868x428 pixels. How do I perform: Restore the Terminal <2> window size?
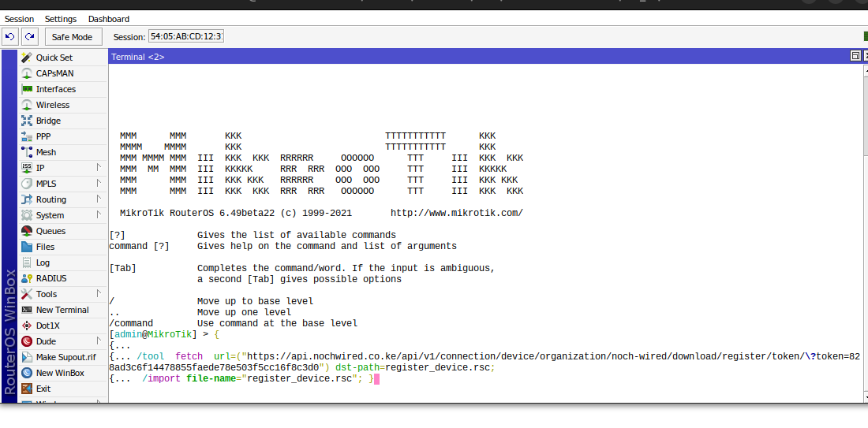pos(855,56)
